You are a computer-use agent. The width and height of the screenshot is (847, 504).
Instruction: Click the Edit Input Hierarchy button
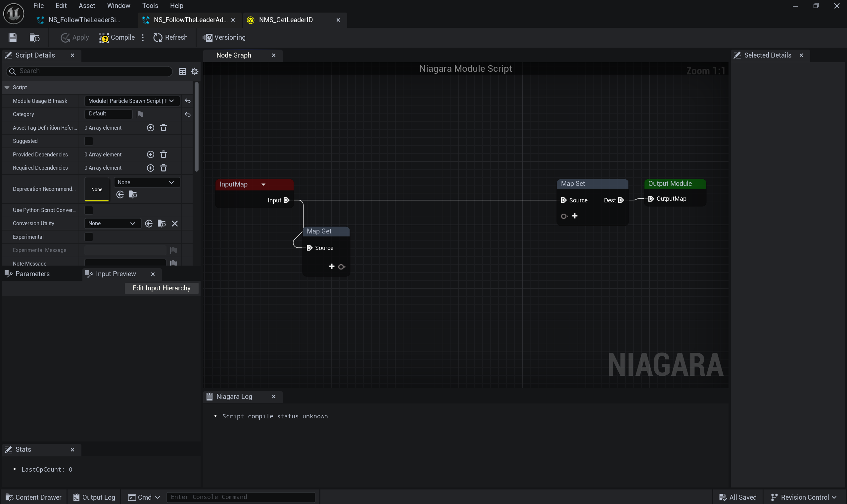tap(162, 288)
